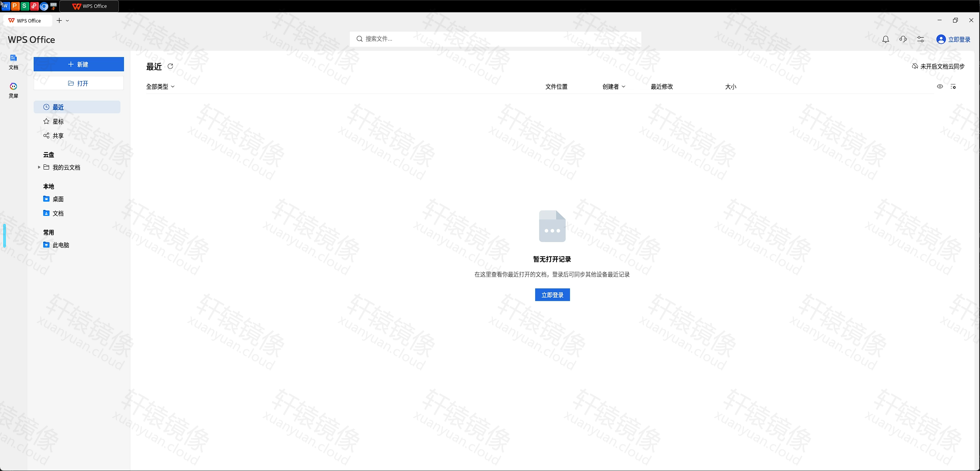The width and height of the screenshot is (980, 471).
Task: Click the 搜索文件 search field
Action: (x=496, y=39)
